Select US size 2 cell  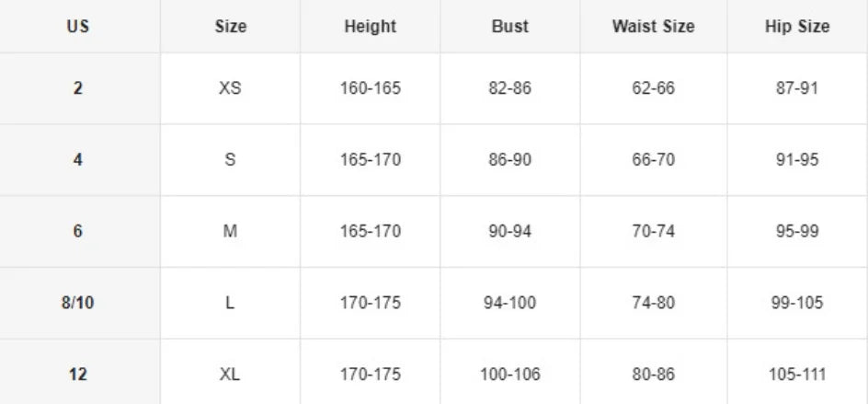[x=78, y=88]
